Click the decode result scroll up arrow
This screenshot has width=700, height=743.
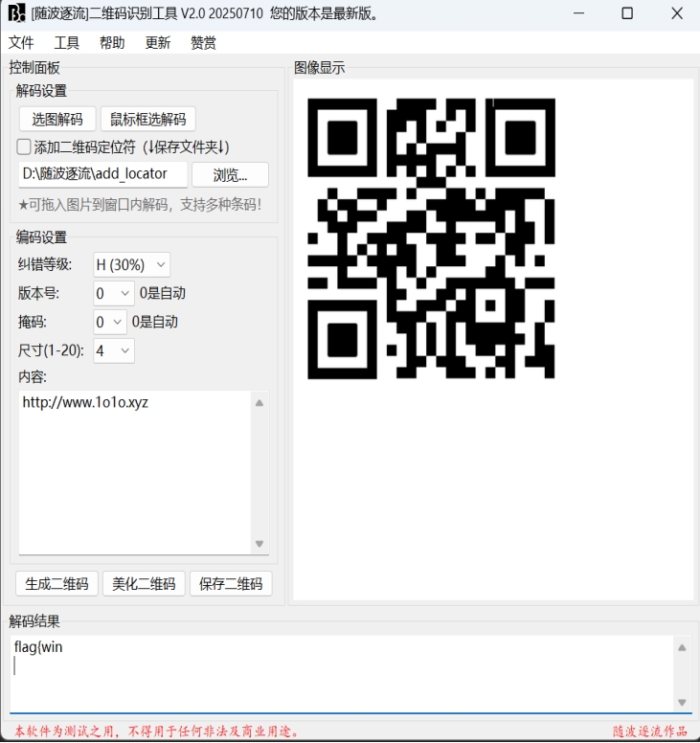(x=682, y=647)
